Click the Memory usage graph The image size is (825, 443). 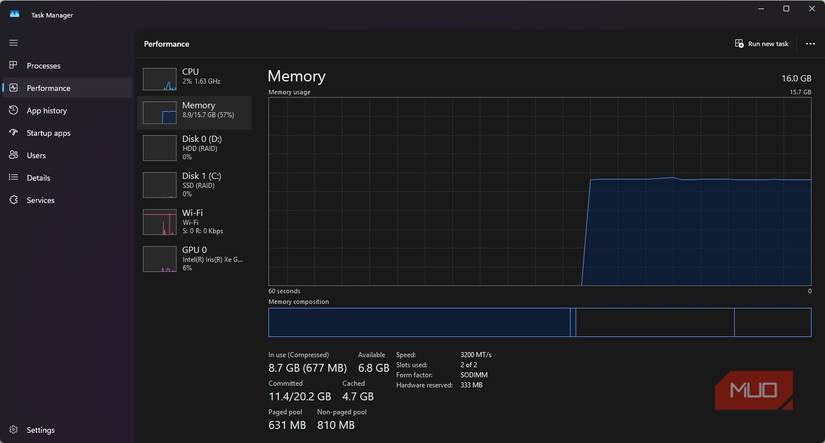tap(540, 192)
